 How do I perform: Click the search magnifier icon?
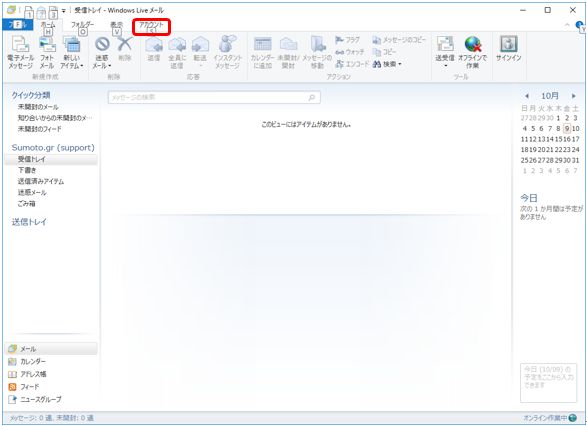coord(311,98)
